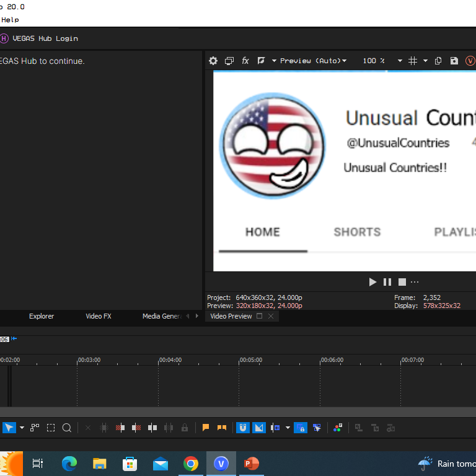
Task: Toggle Enable Snapping magnet button
Action: [x=243, y=428]
